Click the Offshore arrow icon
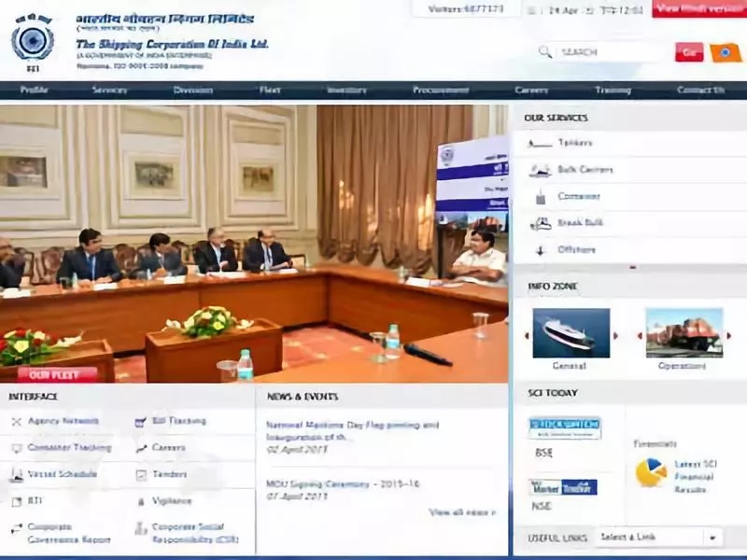Image resolution: width=747 pixels, height=560 pixels. tap(540, 250)
